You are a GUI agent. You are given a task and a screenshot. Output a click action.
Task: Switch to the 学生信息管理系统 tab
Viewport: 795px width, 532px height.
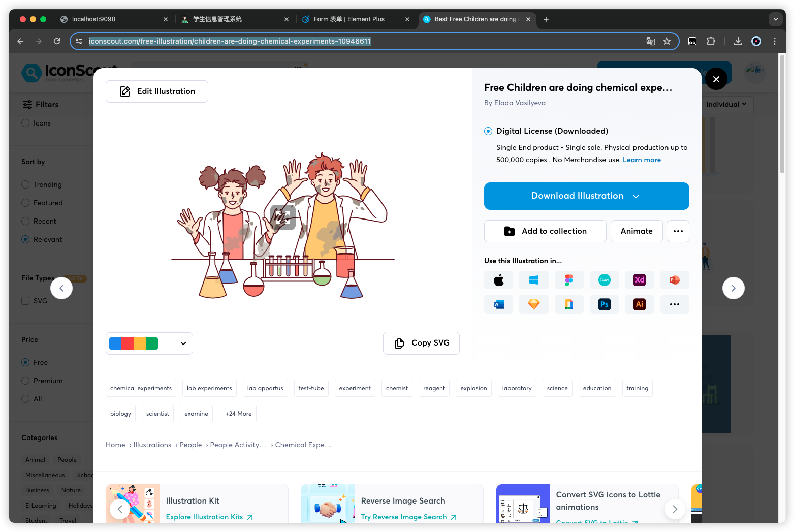click(235, 19)
